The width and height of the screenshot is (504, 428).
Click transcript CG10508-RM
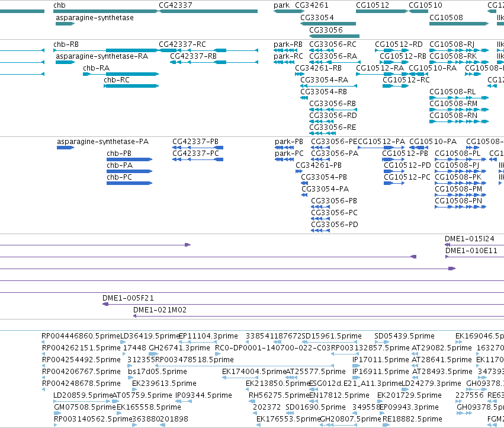453,104
